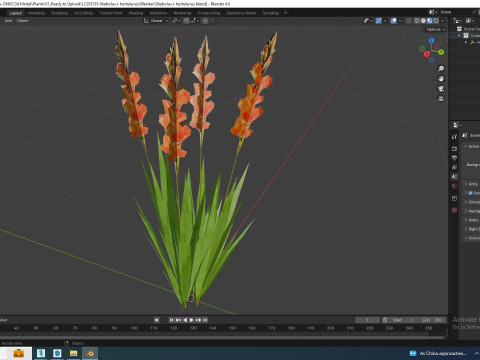Pan the view with the hand icon
This screenshot has width=480, height=360.
(441, 79)
